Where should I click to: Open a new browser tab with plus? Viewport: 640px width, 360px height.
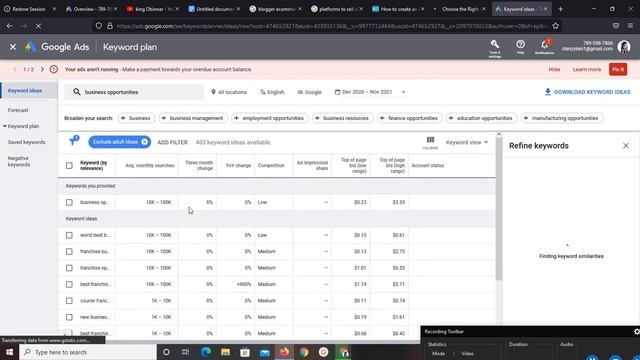[560, 9]
